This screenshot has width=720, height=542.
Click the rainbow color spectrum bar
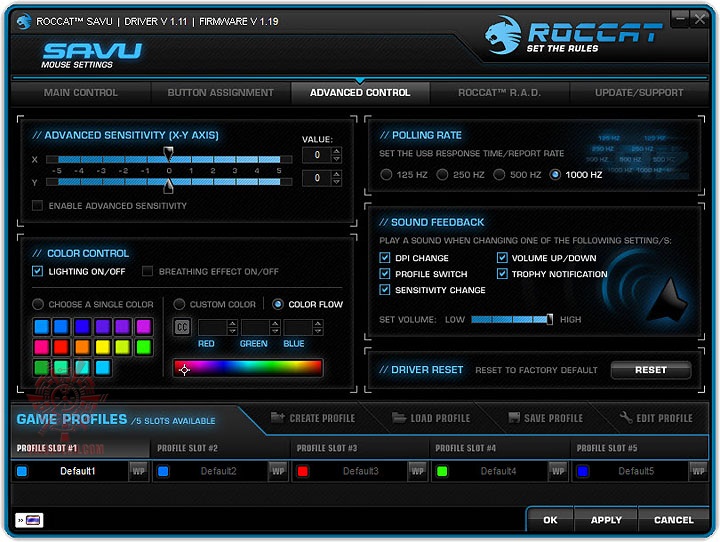point(248,368)
